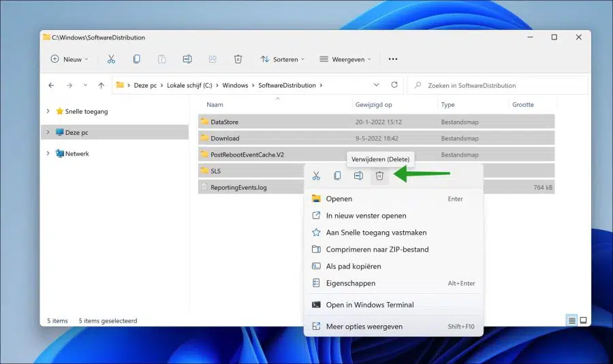Viewport: 613px width, 364px height.
Task: Click the Rename icon in the top toolbar
Action: (187, 59)
